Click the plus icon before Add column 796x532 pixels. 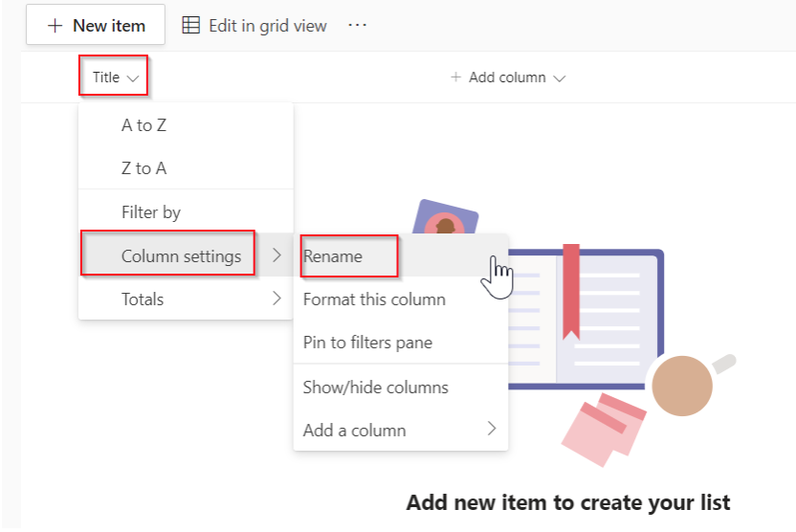coord(455,78)
